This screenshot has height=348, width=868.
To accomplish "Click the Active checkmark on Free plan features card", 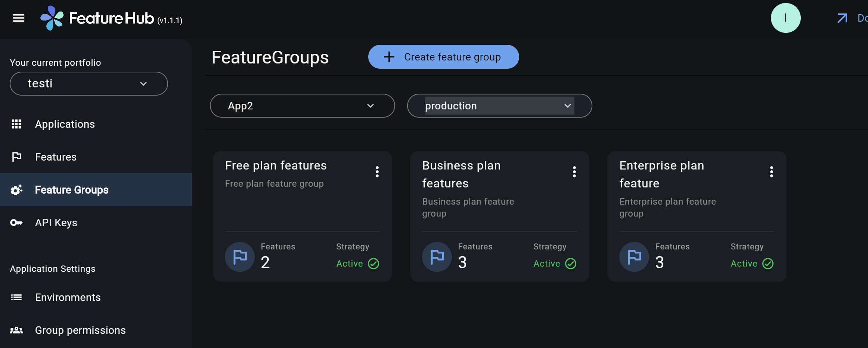I will coord(373,264).
